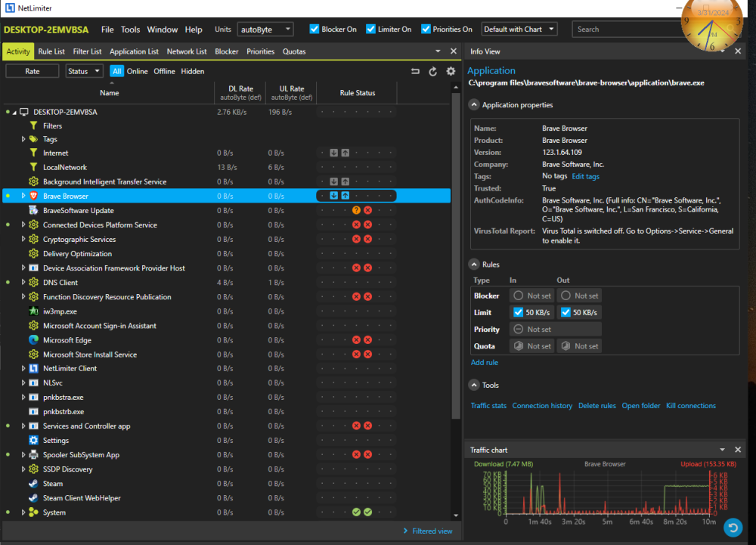The image size is (756, 545).
Task: Open the Tools menu
Action: [x=131, y=29]
